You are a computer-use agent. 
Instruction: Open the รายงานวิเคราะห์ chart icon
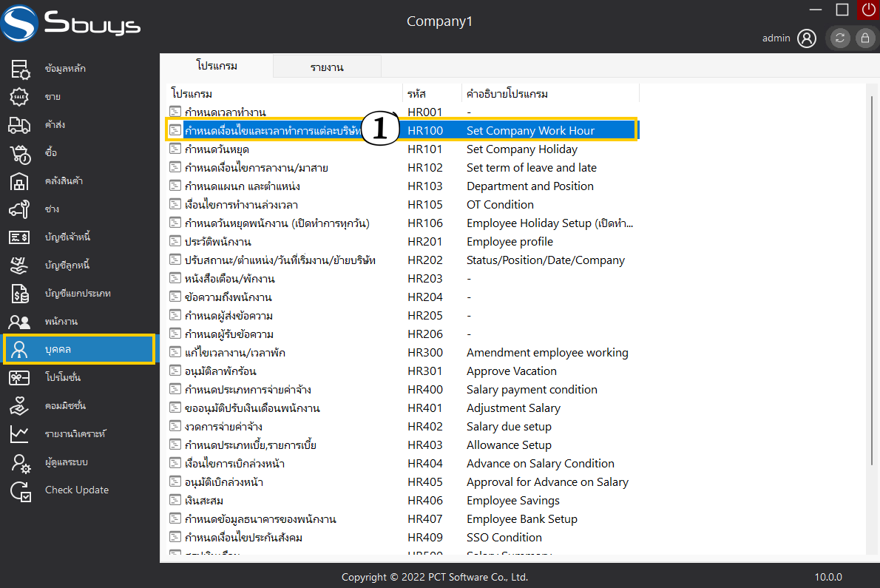(x=19, y=434)
